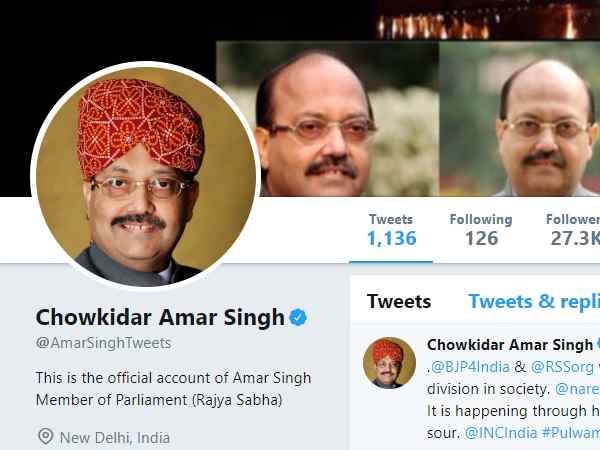600x450 pixels.
Task: Open the Tweets count showing 1,136
Action: point(391,230)
